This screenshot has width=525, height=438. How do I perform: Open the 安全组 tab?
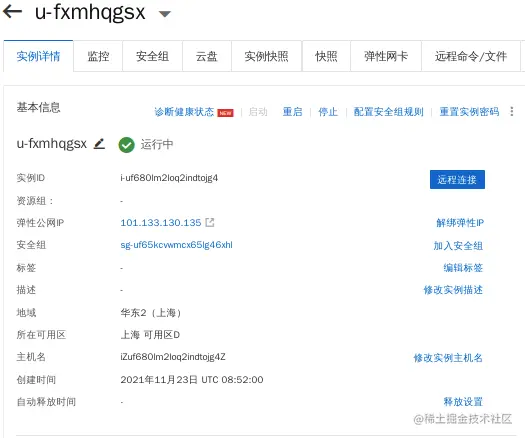152,56
